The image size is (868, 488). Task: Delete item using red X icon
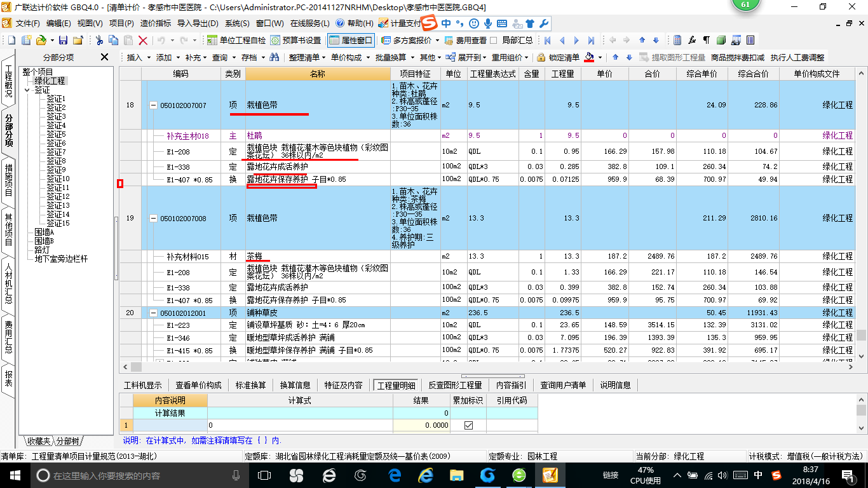(143, 40)
